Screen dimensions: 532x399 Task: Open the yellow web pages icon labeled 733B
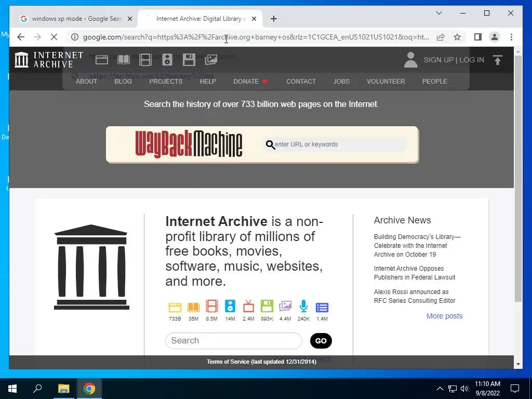(x=175, y=308)
